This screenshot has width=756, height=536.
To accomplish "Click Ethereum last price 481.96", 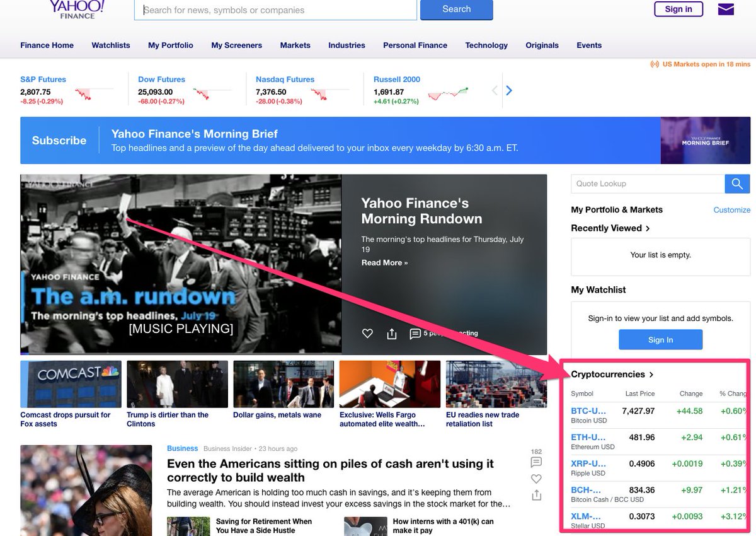I will (x=641, y=438).
